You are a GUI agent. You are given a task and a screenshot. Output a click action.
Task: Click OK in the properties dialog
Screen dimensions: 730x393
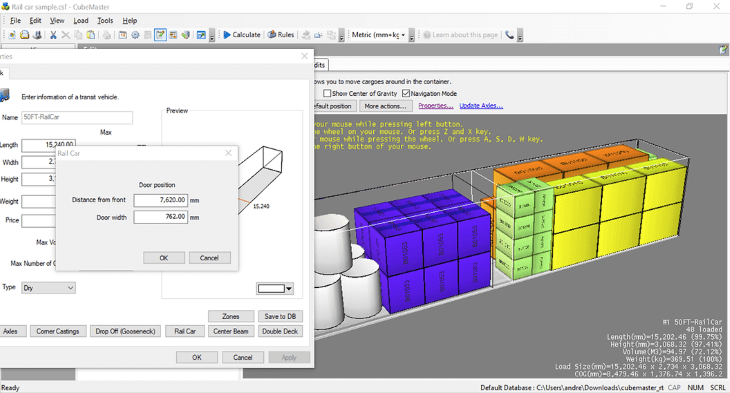pyautogui.click(x=197, y=357)
